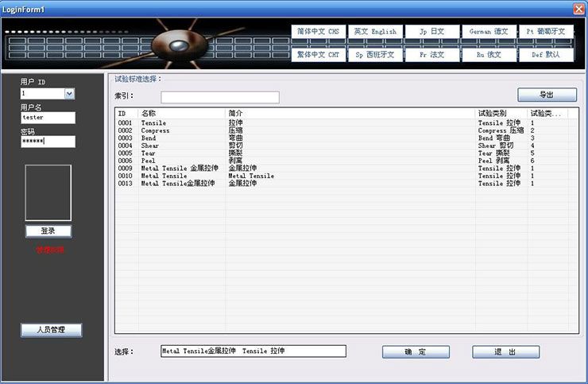Click the Def 默认 default language button

point(546,55)
